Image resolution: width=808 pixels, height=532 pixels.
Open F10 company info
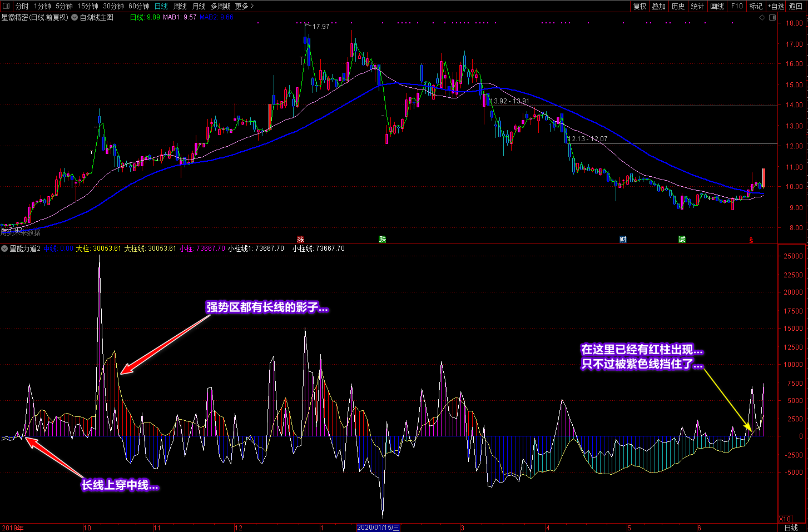(x=737, y=6)
